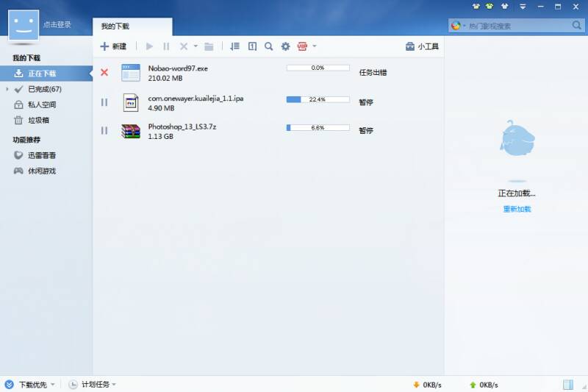Click the third shirt icon in title bar
Viewport: 588px width, 392px height.
click(504, 7)
